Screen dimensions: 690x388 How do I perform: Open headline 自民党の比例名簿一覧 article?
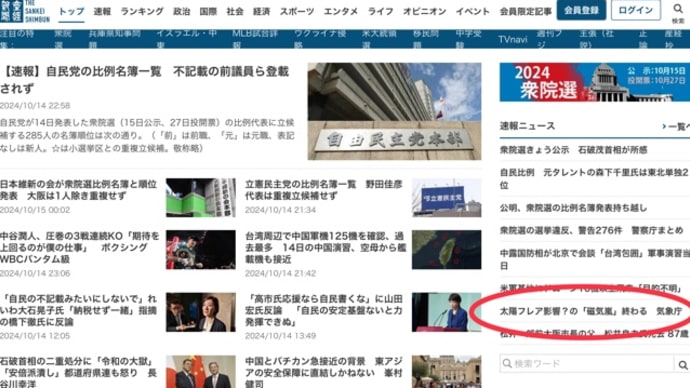coord(145,80)
